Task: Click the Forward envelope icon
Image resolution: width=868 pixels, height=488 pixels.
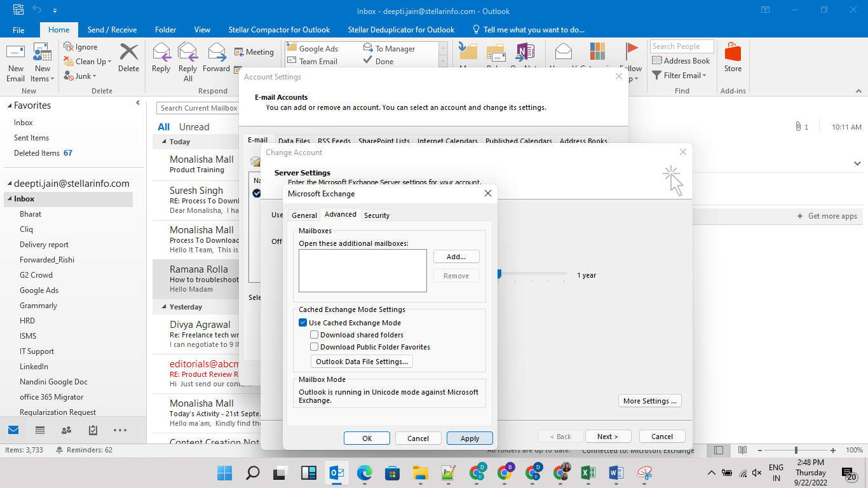Action: pos(217,52)
